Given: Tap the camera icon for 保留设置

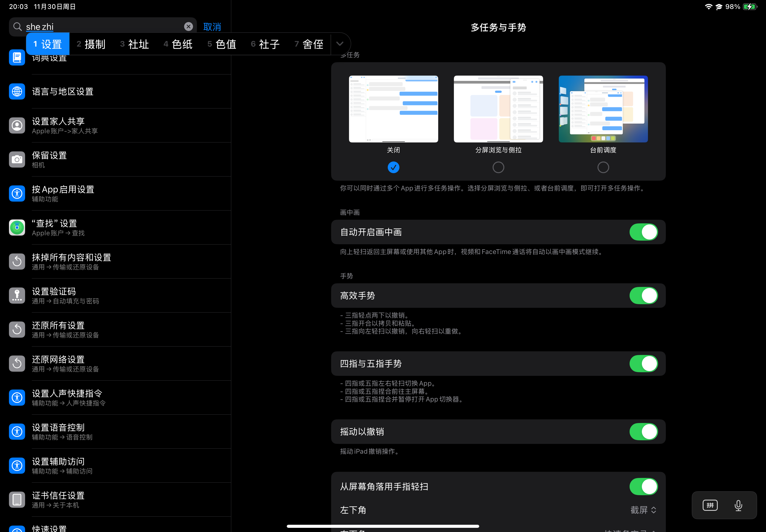Looking at the screenshot, I should point(17,160).
